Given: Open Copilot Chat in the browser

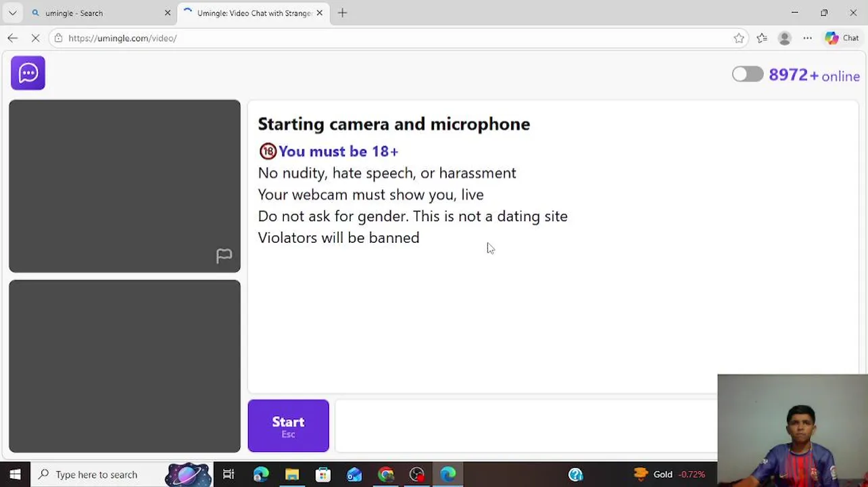Looking at the screenshot, I should coord(842,39).
